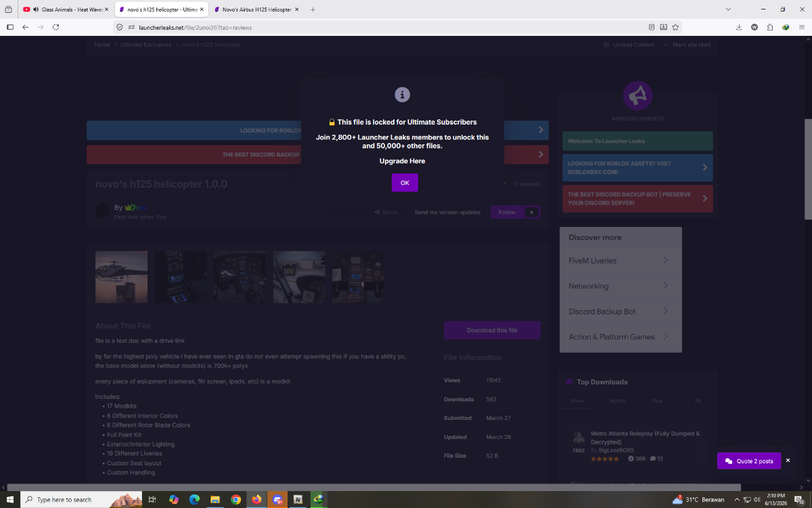Screen dimensions: 812x508
Task: Open Microsoft Edge from the taskbar
Action: click(x=194, y=499)
